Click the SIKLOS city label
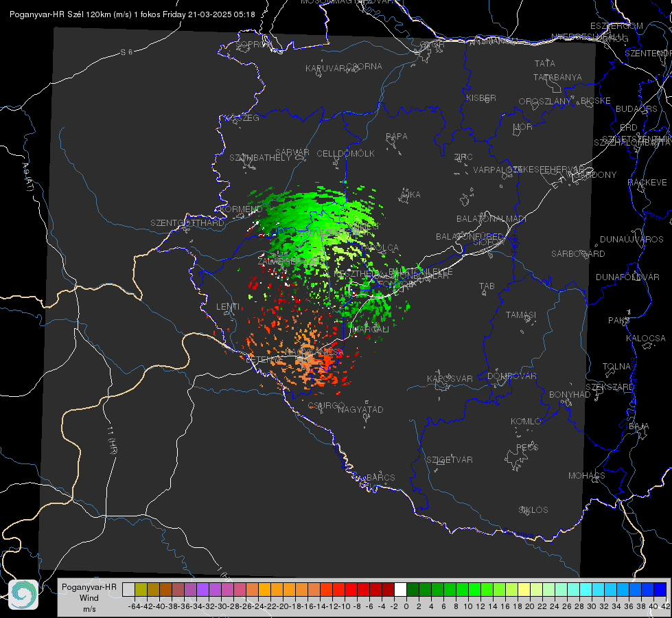Screen dimensions: 672x618 coord(533,510)
